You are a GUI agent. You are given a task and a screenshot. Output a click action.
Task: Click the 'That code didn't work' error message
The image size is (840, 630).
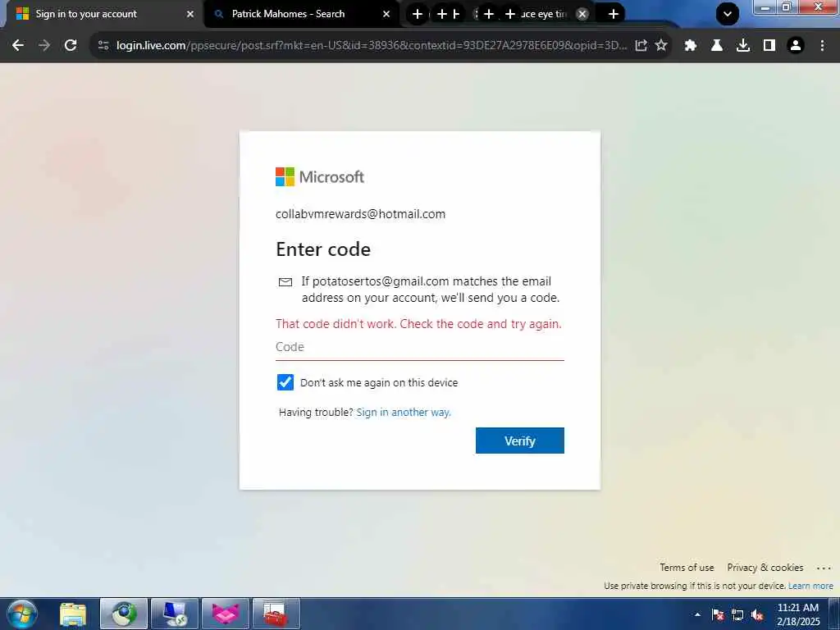tap(418, 323)
